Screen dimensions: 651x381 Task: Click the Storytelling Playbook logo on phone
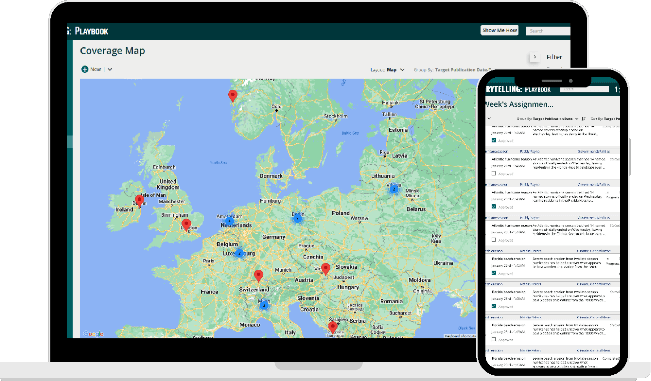click(518, 89)
